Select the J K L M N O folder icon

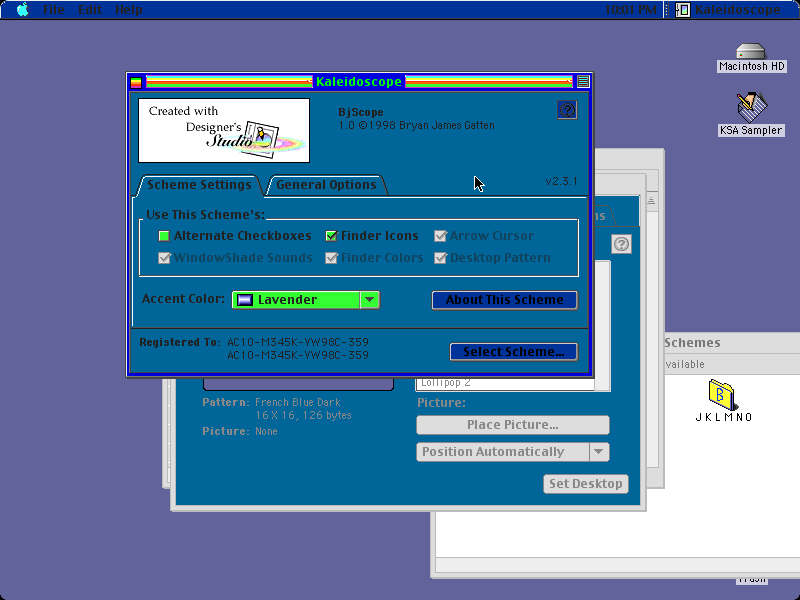[x=722, y=395]
